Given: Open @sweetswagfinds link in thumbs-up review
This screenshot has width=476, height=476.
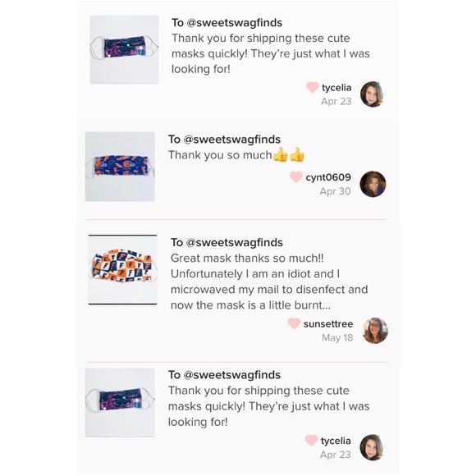Looking at the screenshot, I should [232, 140].
